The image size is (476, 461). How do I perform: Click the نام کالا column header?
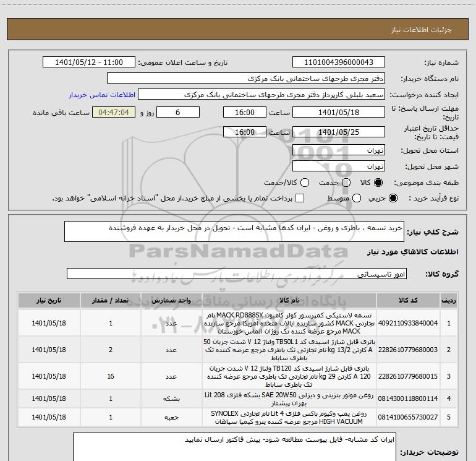[289, 300]
